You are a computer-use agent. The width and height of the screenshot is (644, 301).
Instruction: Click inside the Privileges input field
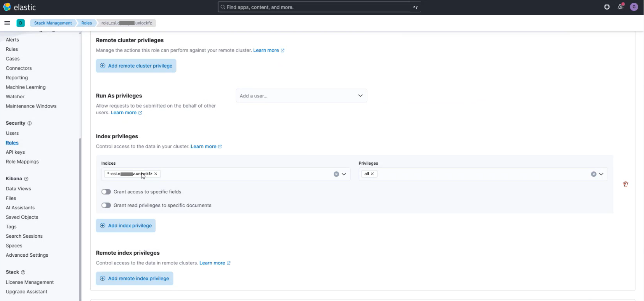coord(483,174)
